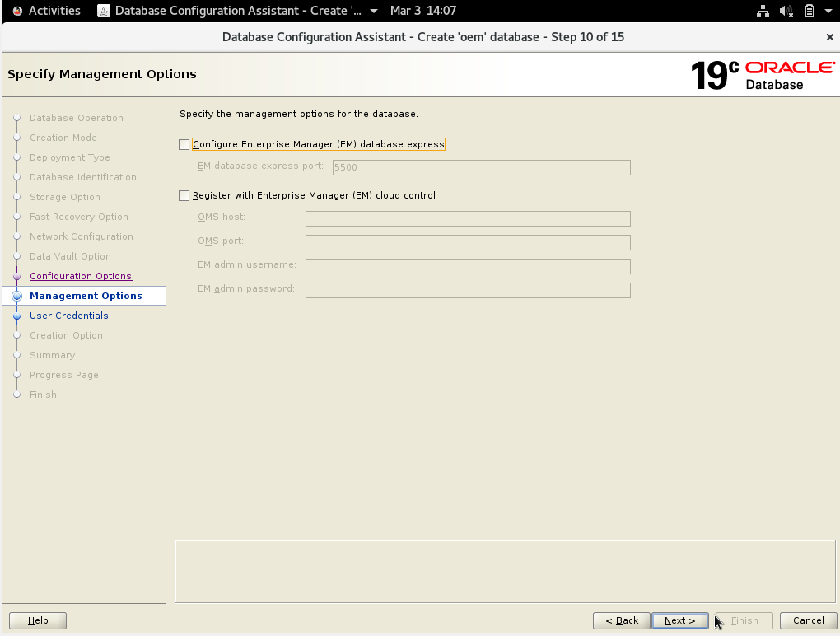
Task: Go back with the Back button
Action: point(622,620)
